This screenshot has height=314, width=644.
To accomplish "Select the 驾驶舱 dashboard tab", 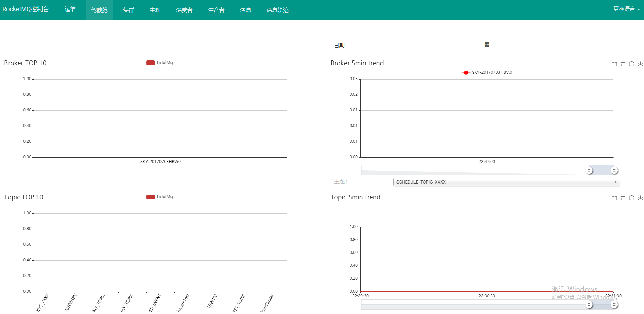I will pyautogui.click(x=99, y=10).
